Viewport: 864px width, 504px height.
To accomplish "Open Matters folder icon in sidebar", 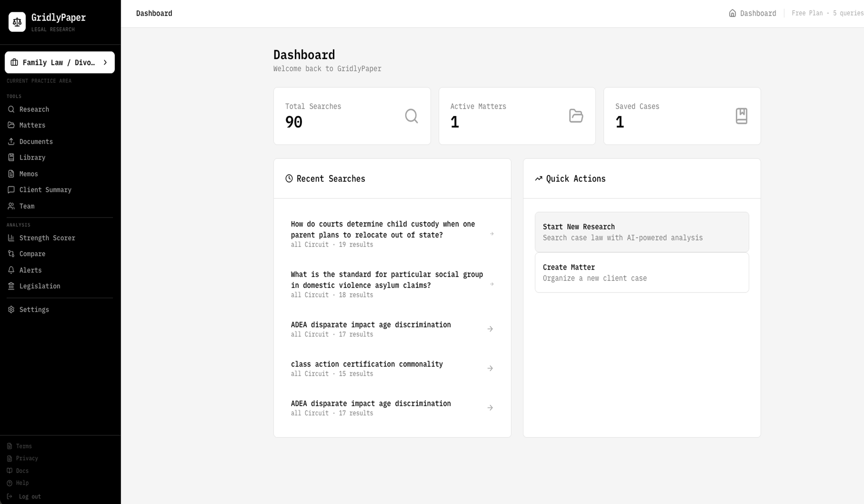I will tap(11, 125).
